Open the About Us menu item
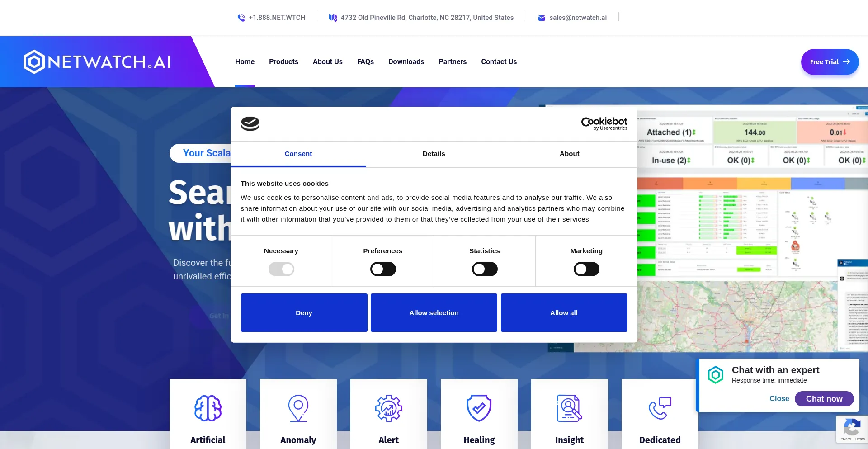 pyautogui.click(x=328, y=62)
